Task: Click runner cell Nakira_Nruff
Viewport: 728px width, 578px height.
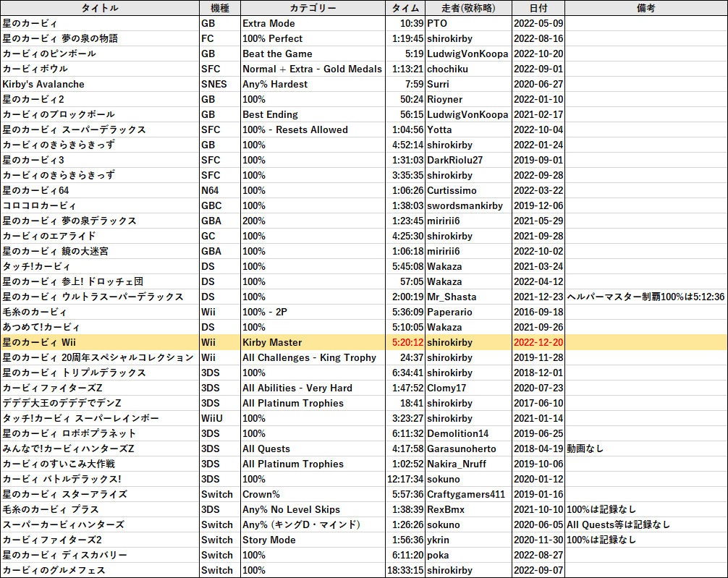Action: pos(468,464)
